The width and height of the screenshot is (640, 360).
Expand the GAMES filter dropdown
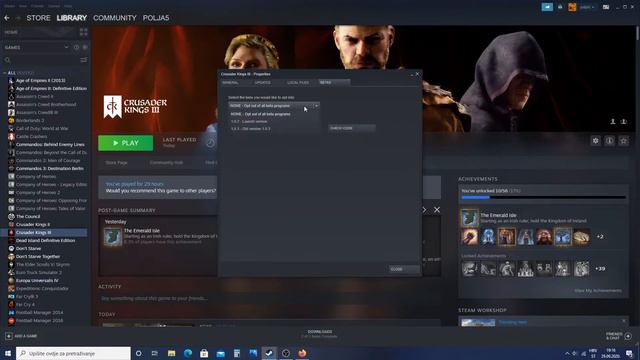[66, 47]
